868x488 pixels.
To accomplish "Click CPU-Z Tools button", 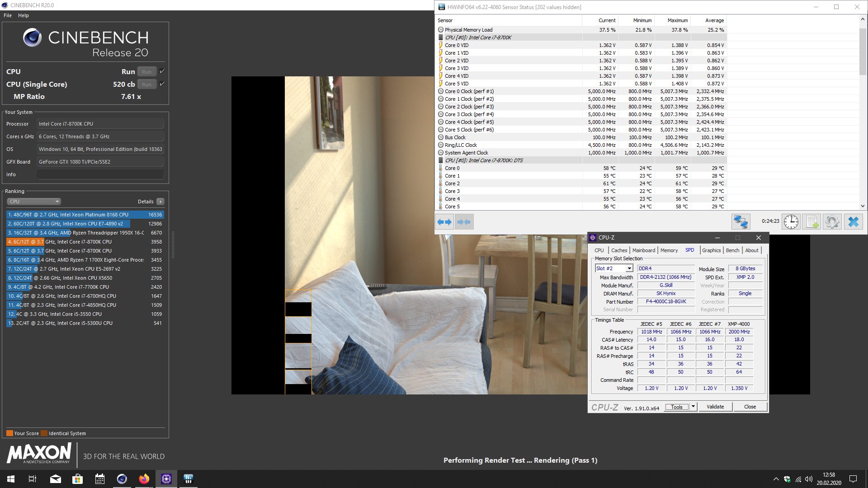I will [x=677, y=407].
